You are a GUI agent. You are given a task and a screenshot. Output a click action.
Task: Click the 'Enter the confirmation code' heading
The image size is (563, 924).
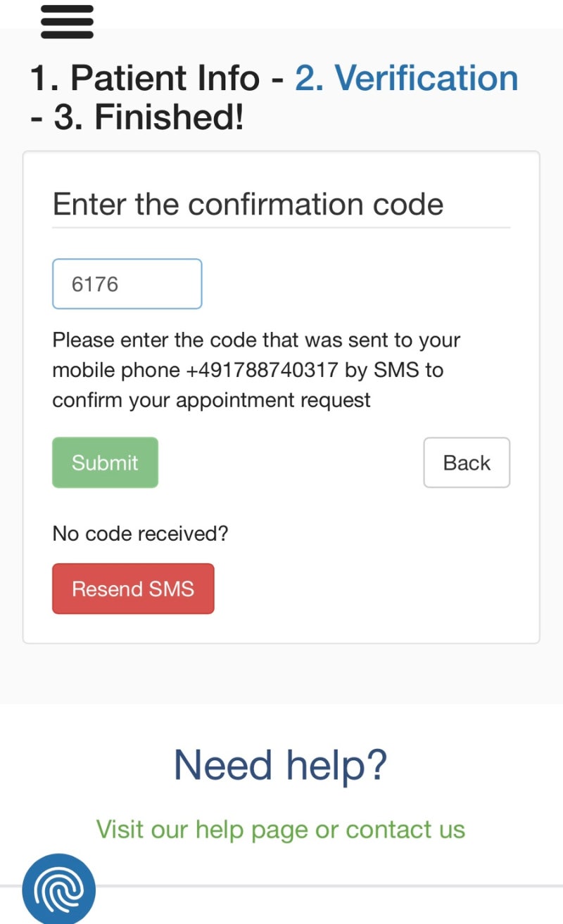click(x=248, y=205)
